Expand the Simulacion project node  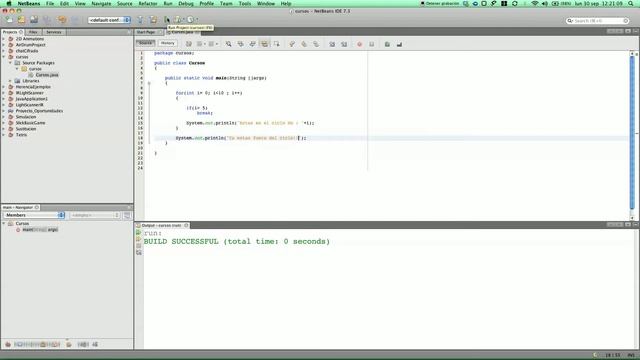(x=4, y=117)
